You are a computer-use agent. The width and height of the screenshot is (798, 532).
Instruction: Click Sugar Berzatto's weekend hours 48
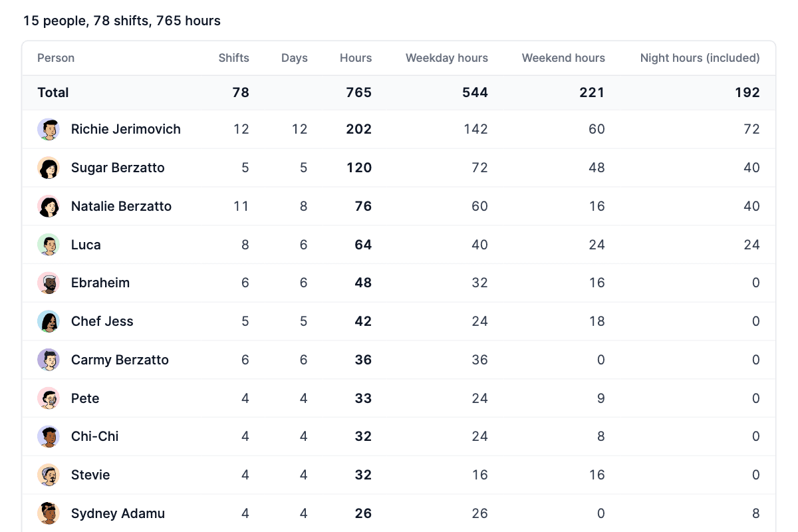(x=597, y=168)
